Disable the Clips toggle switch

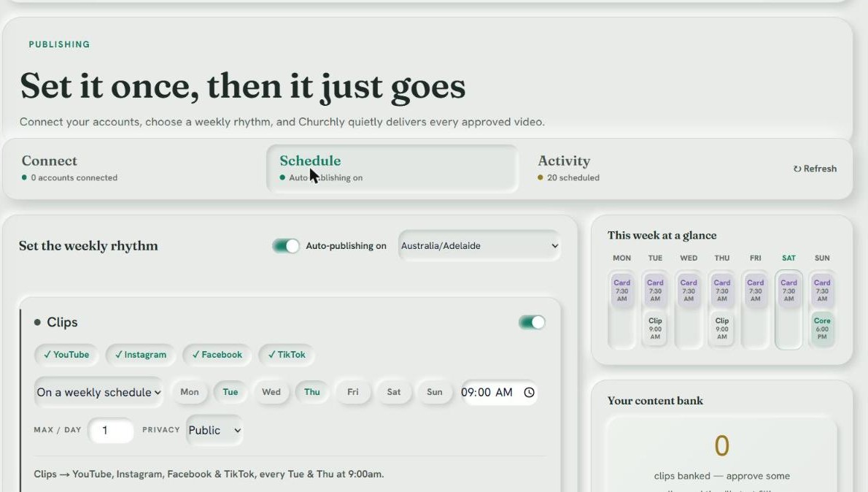(x=532, y=322)
